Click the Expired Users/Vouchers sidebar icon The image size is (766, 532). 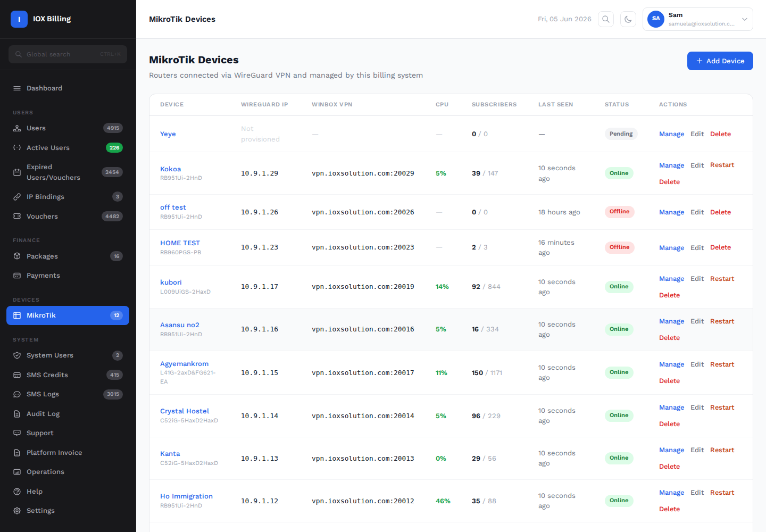coord(17,172)
